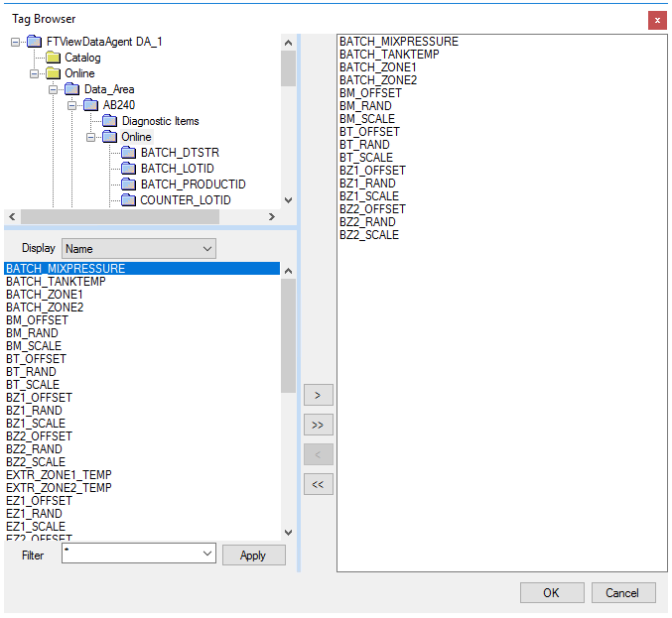Click the BATCH_LOTID folder icon

click(129, 169)
